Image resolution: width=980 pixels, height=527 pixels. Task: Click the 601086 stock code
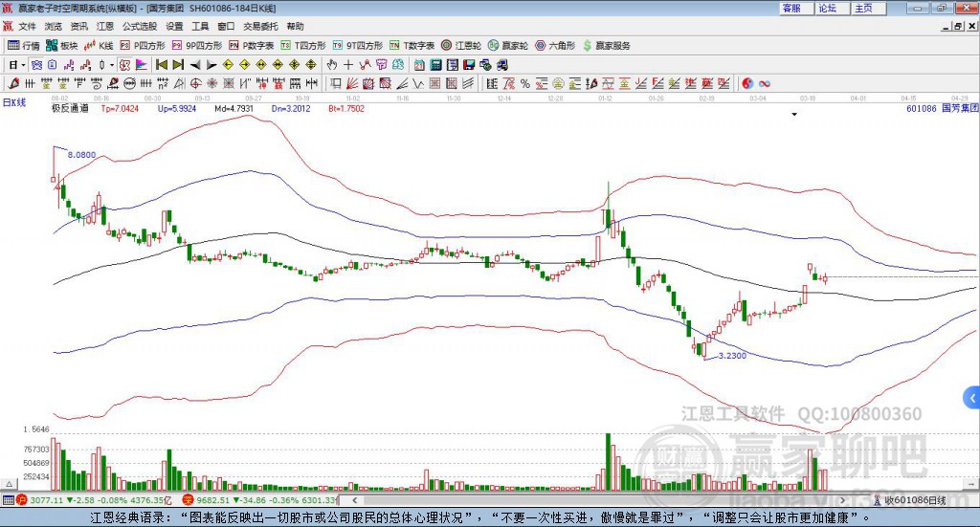click(922, 108)
